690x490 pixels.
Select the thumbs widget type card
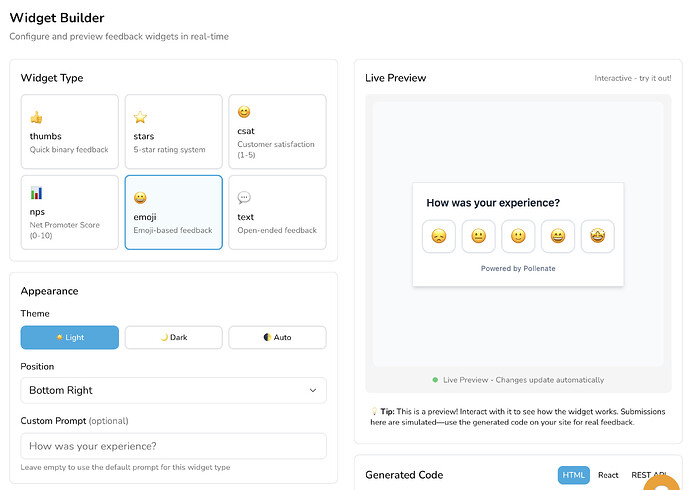pos(70,131)
